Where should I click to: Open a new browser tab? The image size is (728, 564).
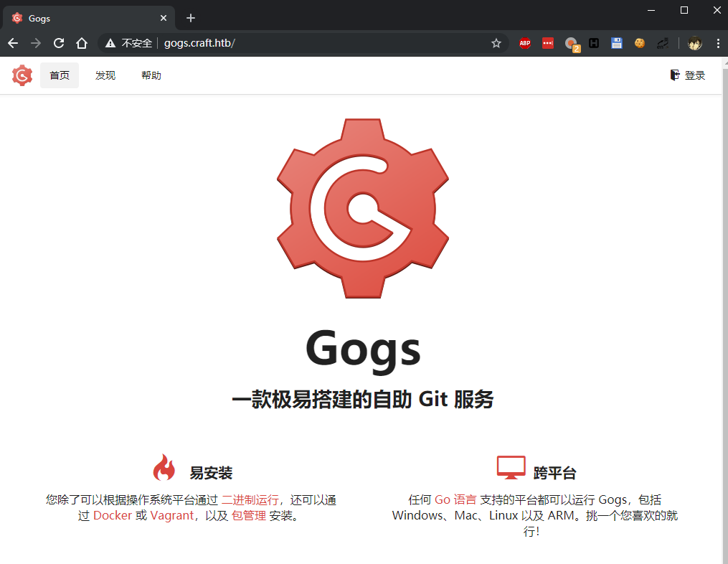pyautogui.click(x=190, y=17)
